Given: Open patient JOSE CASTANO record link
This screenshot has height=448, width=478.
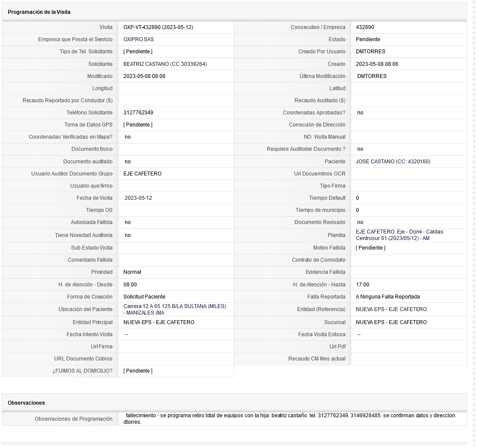Looking at the screenshot, I should pos(393,162).
